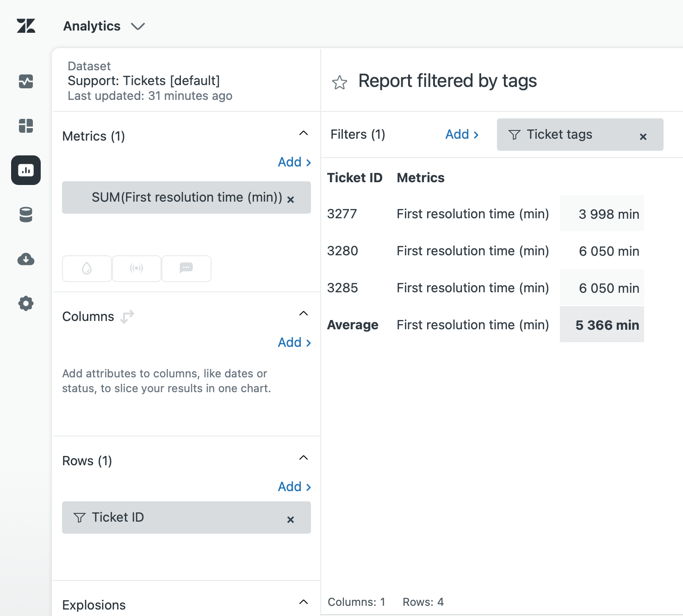
Task: Star the report as favorite
Action: (339, 83)
